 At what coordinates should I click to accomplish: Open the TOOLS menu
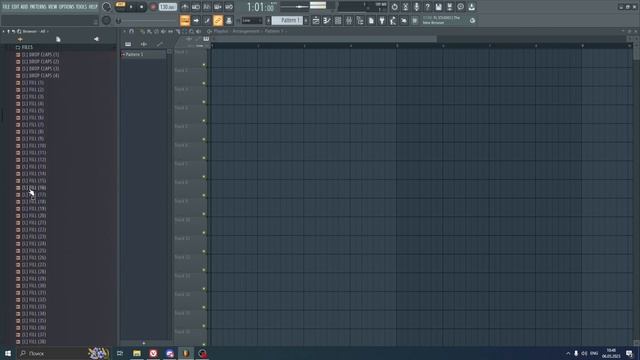pyautogui.click(x=81, y=7)
